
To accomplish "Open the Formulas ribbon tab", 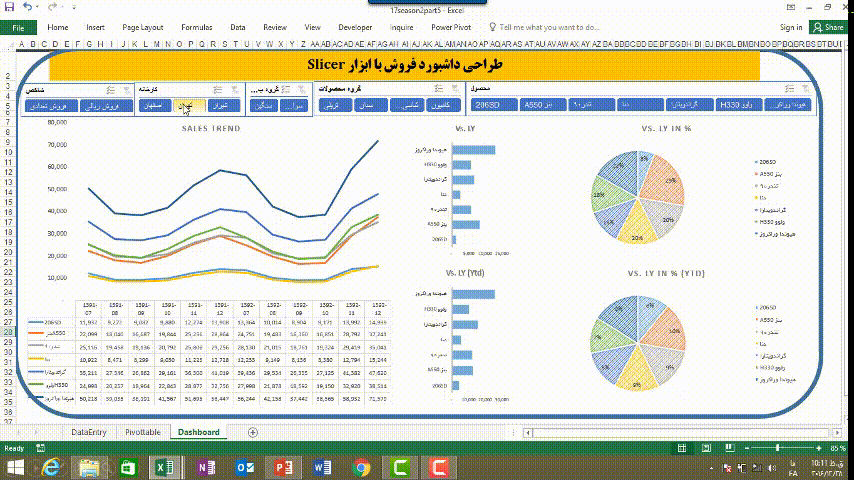I will pos(196,27).
